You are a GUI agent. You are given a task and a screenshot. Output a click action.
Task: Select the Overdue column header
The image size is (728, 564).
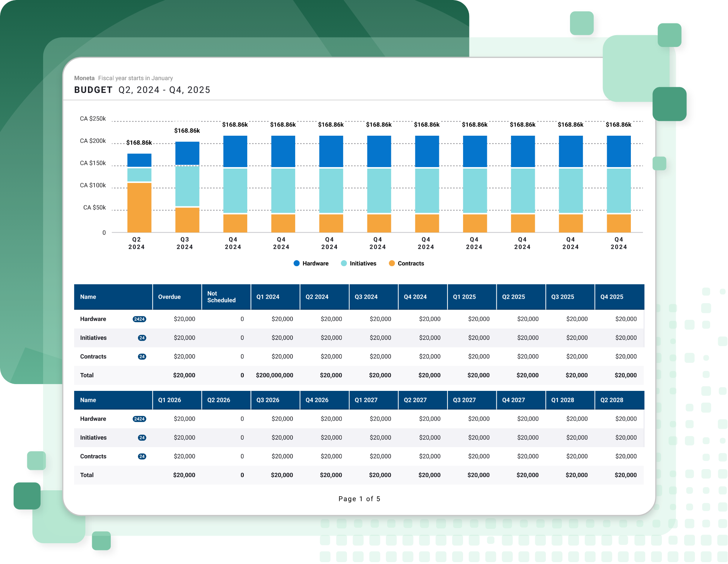169,297
